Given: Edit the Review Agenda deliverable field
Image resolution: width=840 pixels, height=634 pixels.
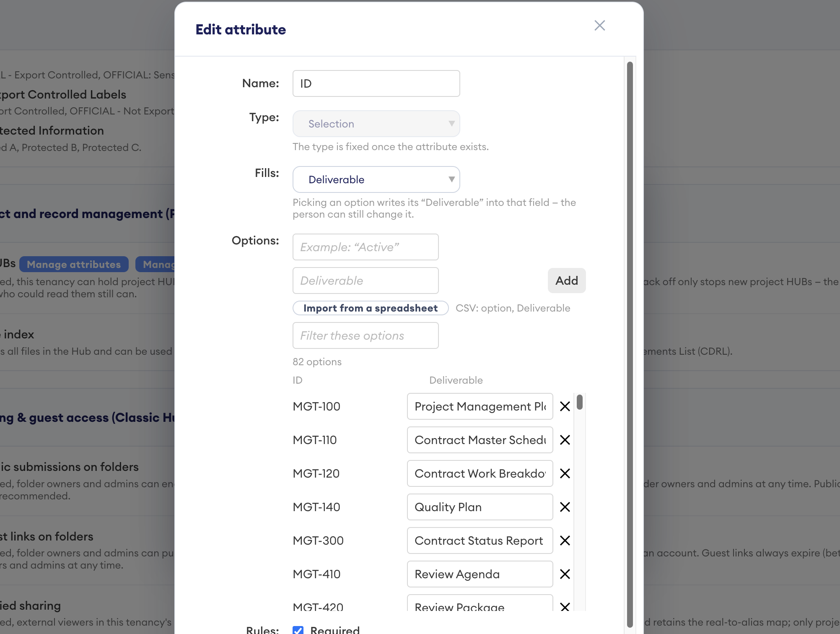Looking at the screenshot, I should 480,574.
